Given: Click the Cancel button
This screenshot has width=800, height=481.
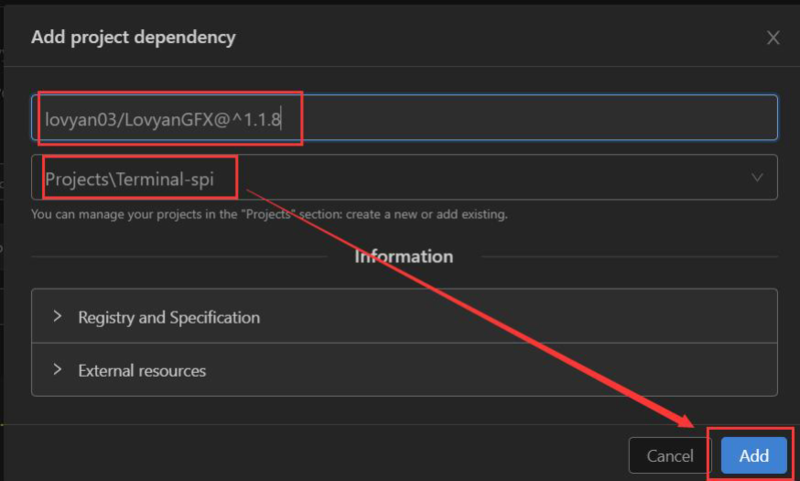Looking at the screenshot, I should [x=669, y=455].
